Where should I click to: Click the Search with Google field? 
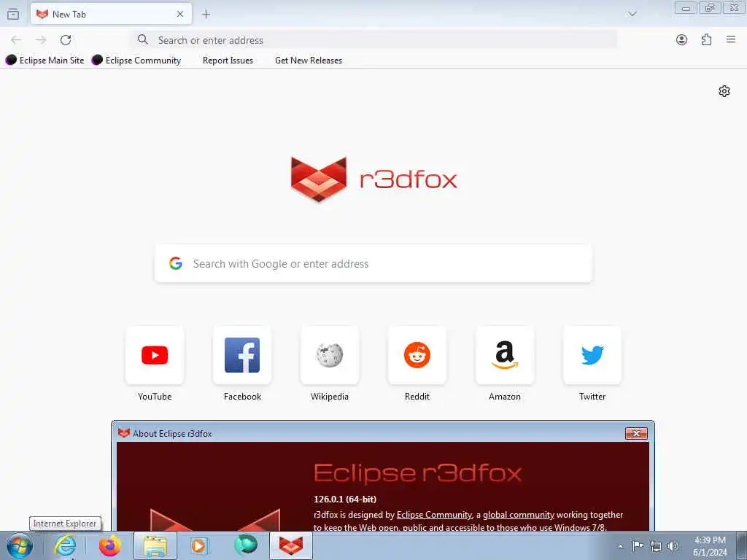click(x=373, y=264)
